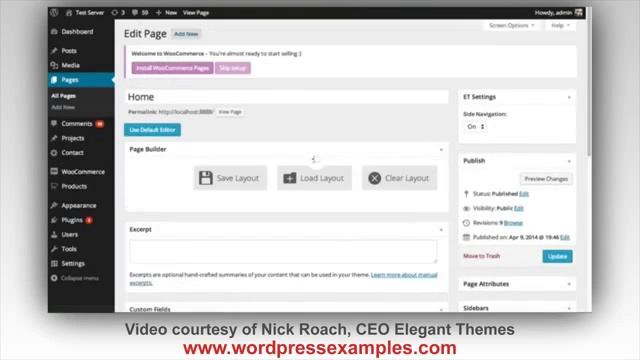The height and width of the screenshot is (360, 640).
Task: Click the Contact sidebar icon
Action: (54, 153)
